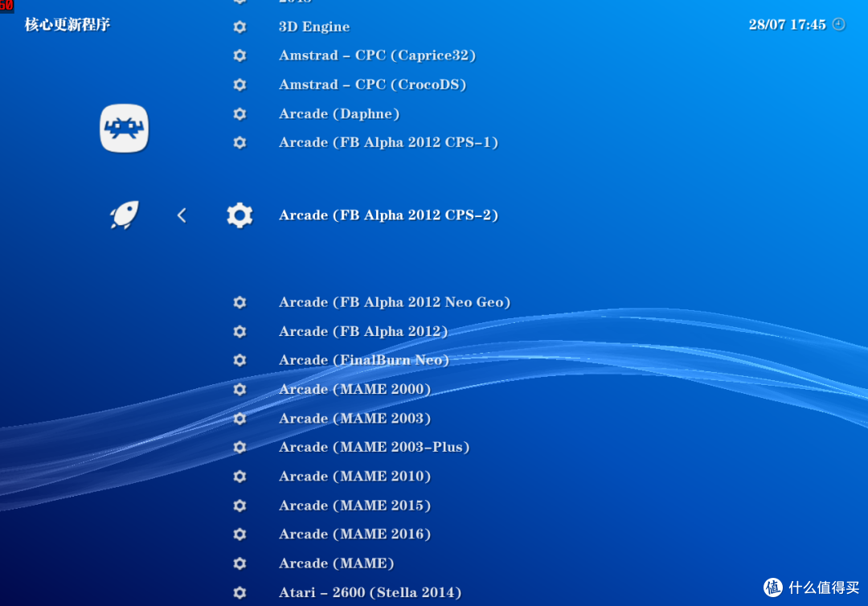This screenshot has width=868, height=606.
Task: Click gear icon next to Amstrad - CPC (Caprice32)
Action: pyautogui.click(x=240, y=55)
